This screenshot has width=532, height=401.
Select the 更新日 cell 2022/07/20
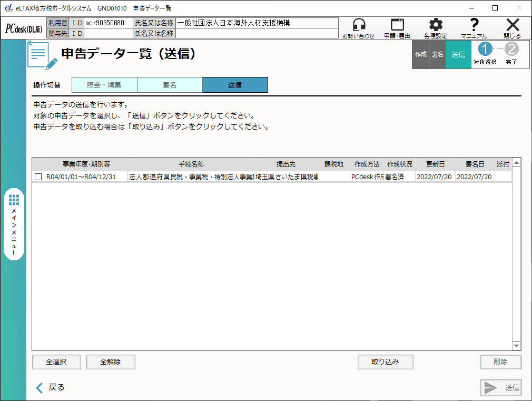click(x=435, y=177)
